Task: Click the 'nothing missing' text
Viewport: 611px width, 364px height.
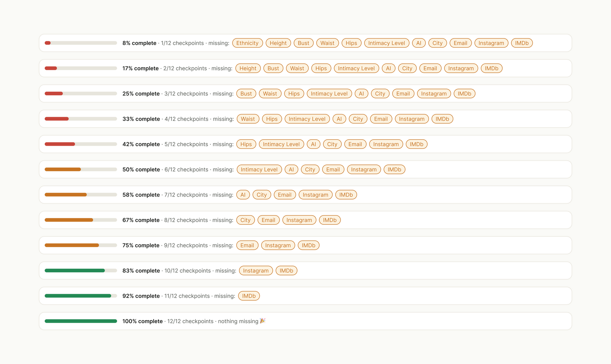Action: (238, 321)
